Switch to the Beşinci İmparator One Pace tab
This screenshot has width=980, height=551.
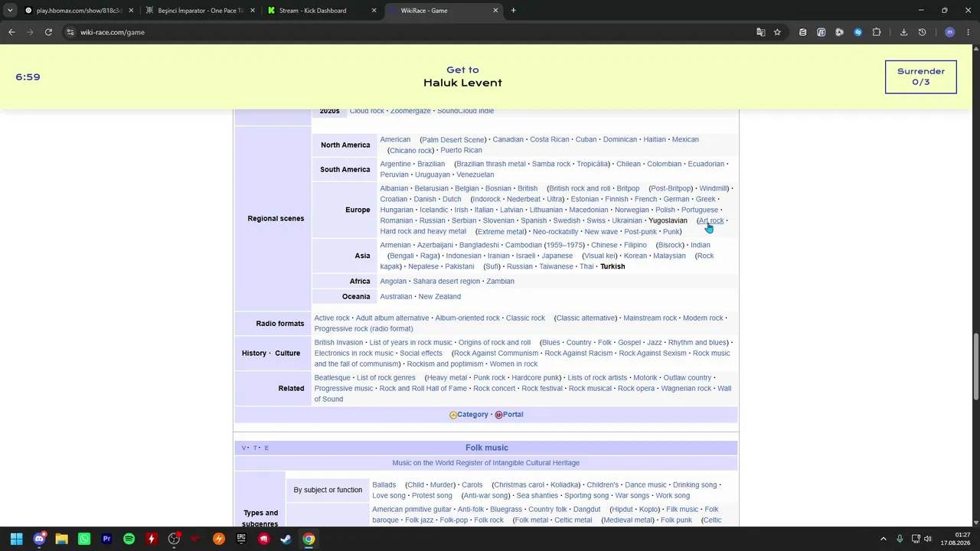click(200, 11)
